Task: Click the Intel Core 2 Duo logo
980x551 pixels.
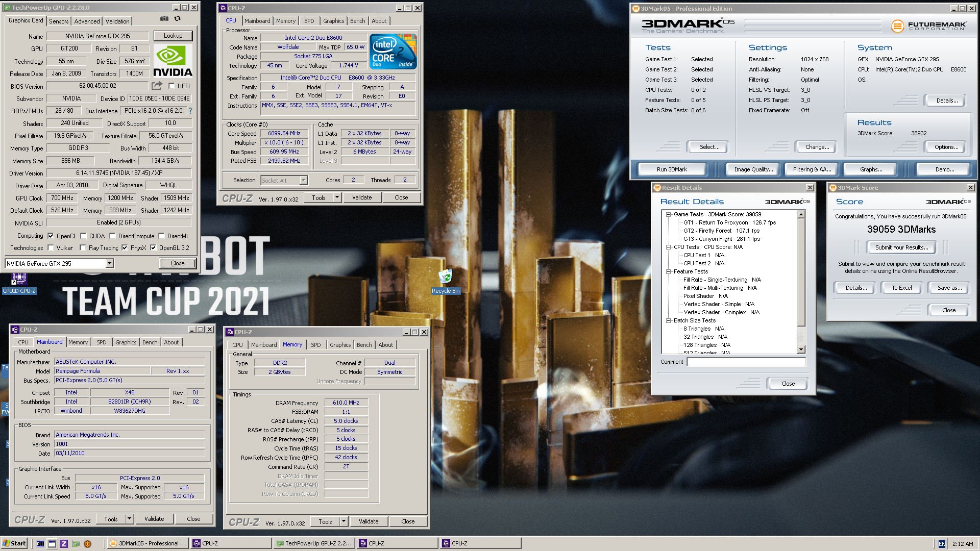Action: point(393,52)
